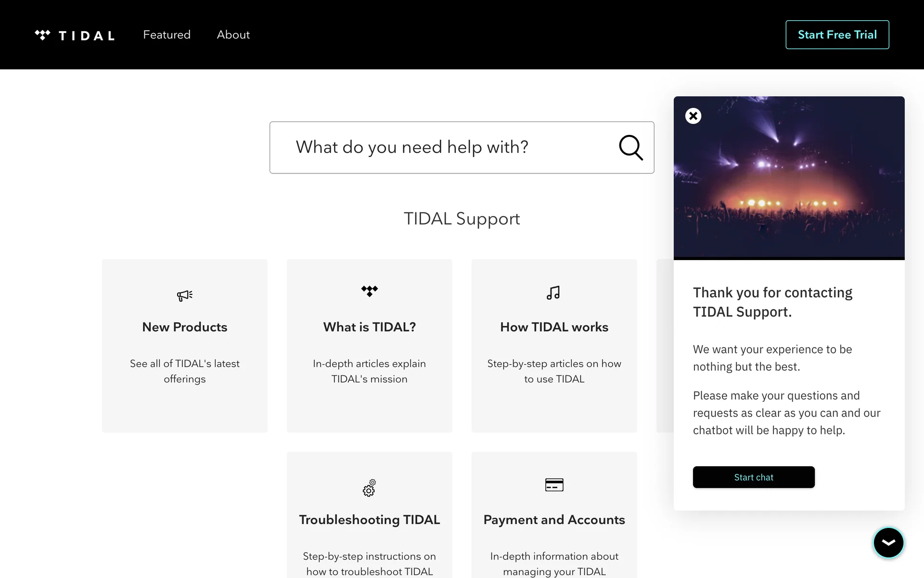Image resolution: width=924 pixels, height=578 pixels.
Task: Click the magnifying glass search icon
Action: 630,147
